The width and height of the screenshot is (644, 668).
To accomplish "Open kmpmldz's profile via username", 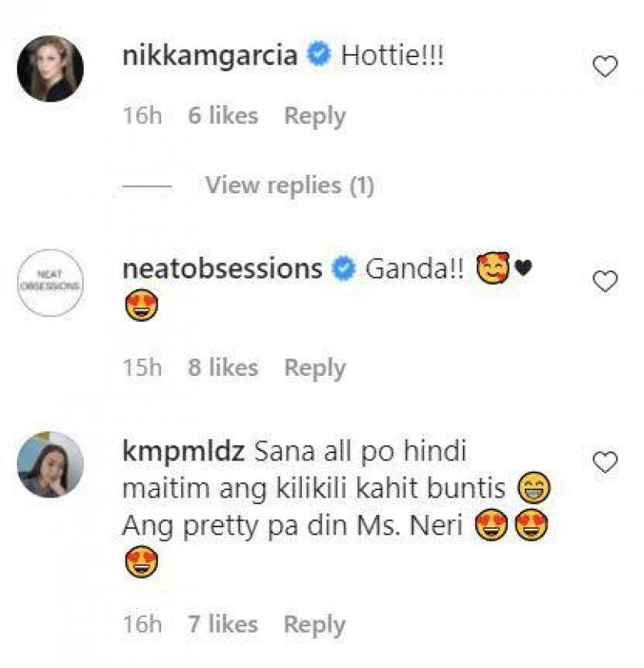I will [183, 452].
